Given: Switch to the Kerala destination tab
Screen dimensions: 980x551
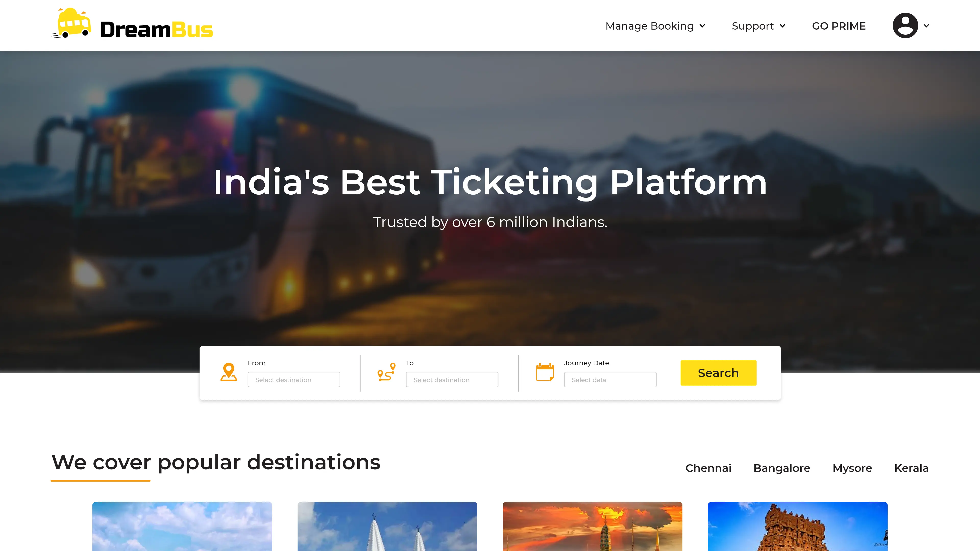Looking at the screenshot, I should coord(911,468).
